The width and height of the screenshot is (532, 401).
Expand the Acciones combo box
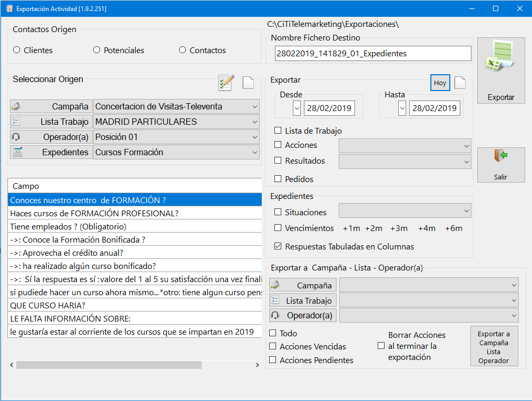click(x=405, y=146)
